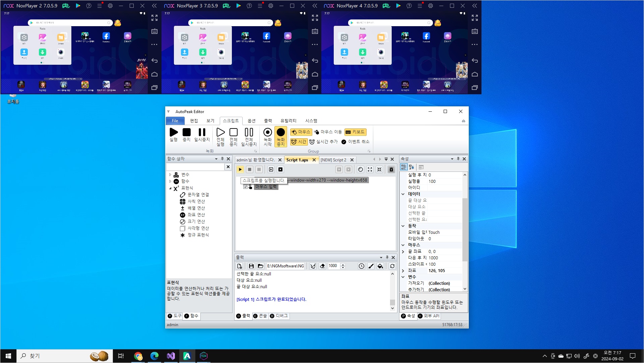Click the 녹화 중지 record stop icon
This screenshot has height=363, width=644.
pyautogui.click(x=280, y=133)
